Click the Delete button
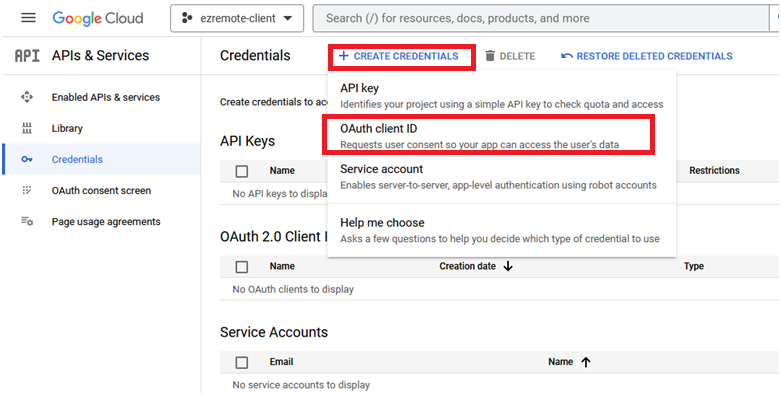 coord(510,56)
